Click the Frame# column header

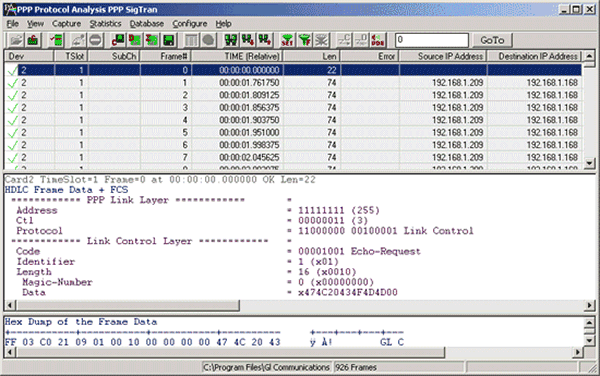[x=166, y=56]
